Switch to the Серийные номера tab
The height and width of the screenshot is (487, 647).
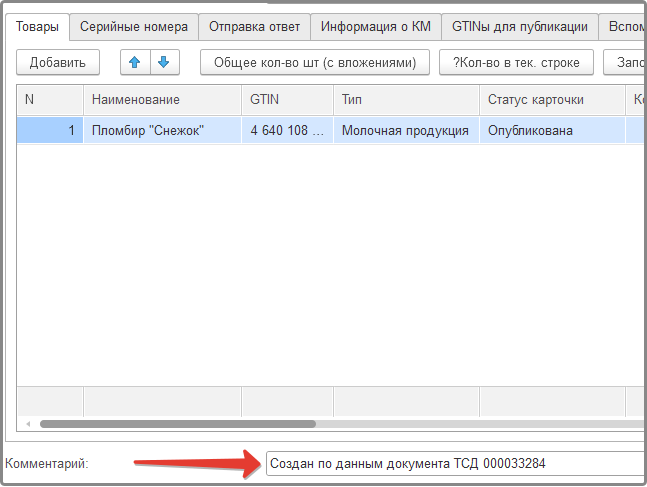pyautogui.click(x=134, y=27)
